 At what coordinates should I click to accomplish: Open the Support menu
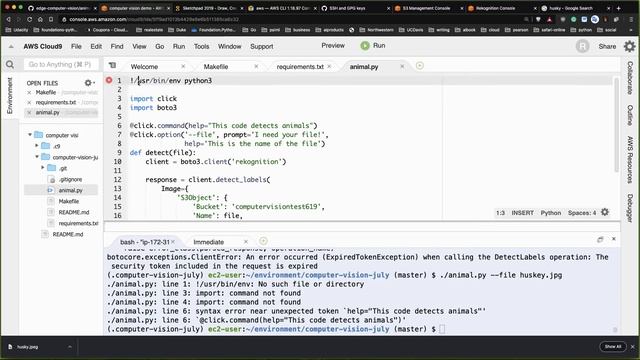tap(262, 47)
